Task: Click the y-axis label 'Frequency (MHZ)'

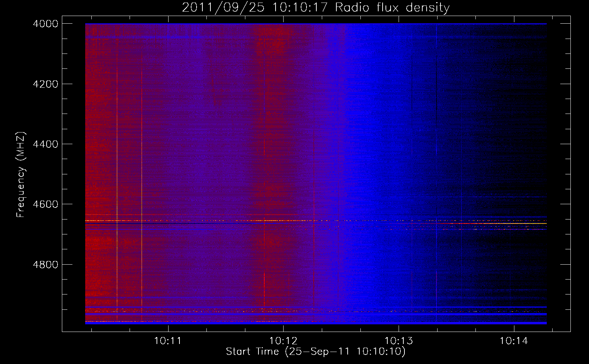Action: pyautogui.click(x=21, y=175)
